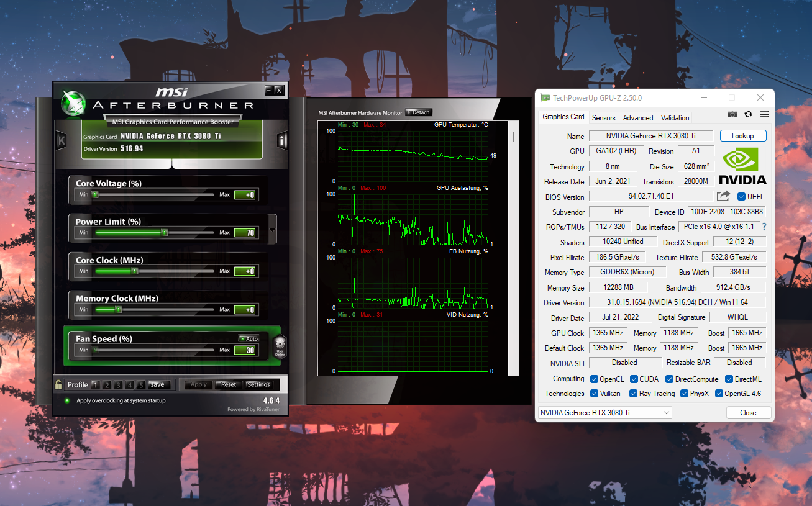The image size is (812, 506).
Task: Toggle the OpenGL 4.6 checkbox
Action: 719,394
